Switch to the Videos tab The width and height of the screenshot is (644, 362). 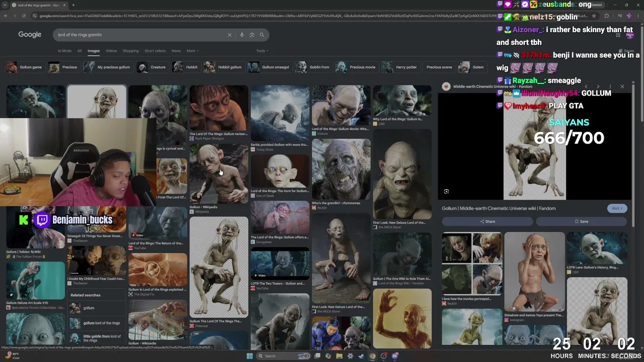pyautogui.click(x=111, y=51)
